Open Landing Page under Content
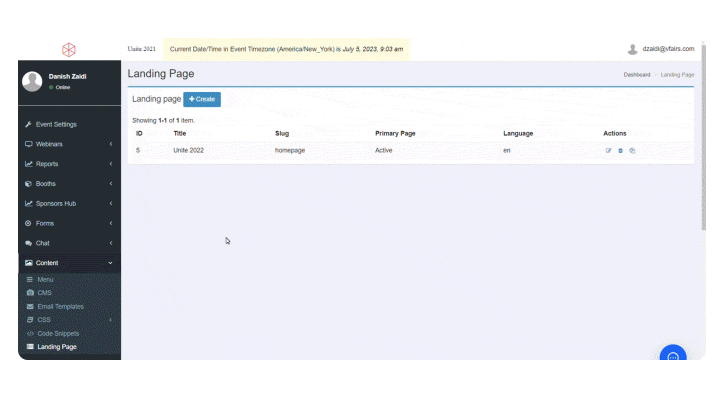This screenshot has height=400, width=726. [69, 347]
